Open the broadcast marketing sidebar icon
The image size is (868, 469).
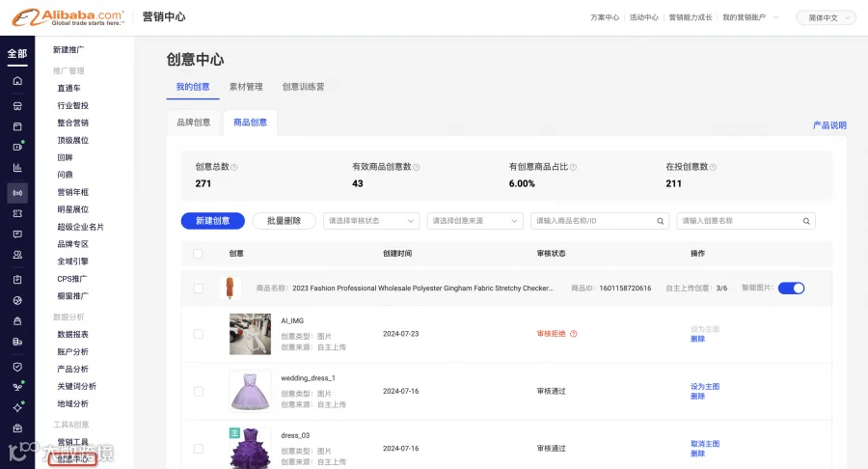coord(17,193)
